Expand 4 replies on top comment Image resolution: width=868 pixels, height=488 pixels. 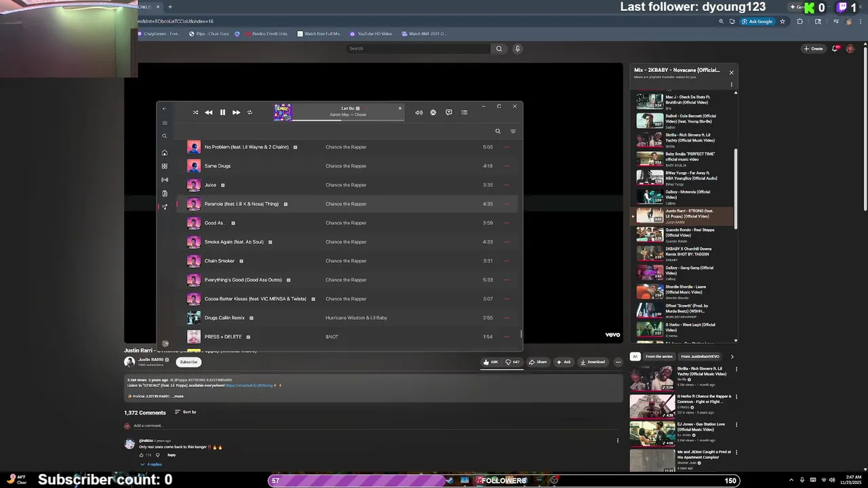(151, 464)
